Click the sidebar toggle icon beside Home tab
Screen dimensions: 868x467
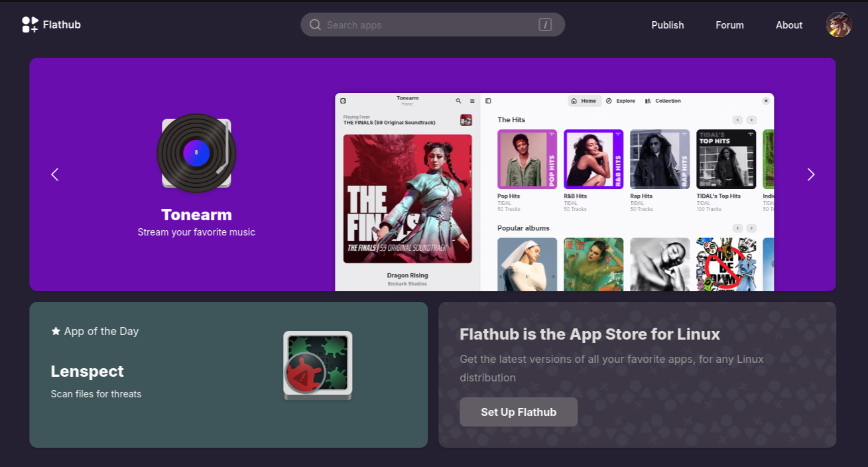[x=488, y=101]
